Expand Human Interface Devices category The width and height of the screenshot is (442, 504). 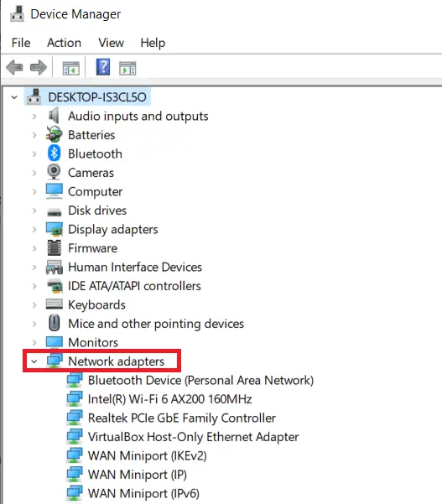(x=34, y=268)
